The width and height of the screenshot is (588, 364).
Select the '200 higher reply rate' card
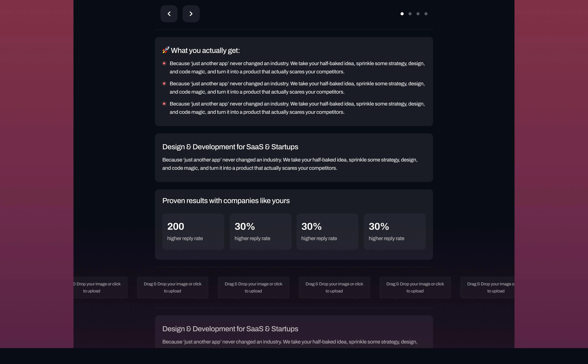(193, 232)
